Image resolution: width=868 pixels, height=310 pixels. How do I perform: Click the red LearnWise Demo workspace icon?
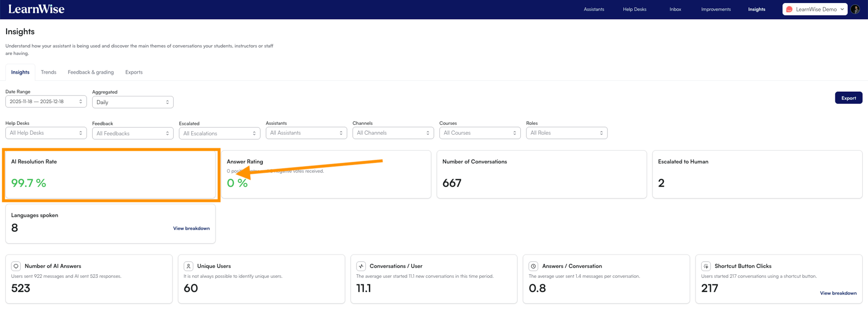click(789, 9)
